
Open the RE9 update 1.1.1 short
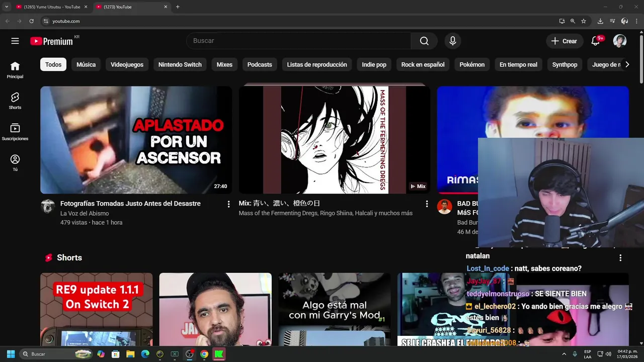point(97,309)
